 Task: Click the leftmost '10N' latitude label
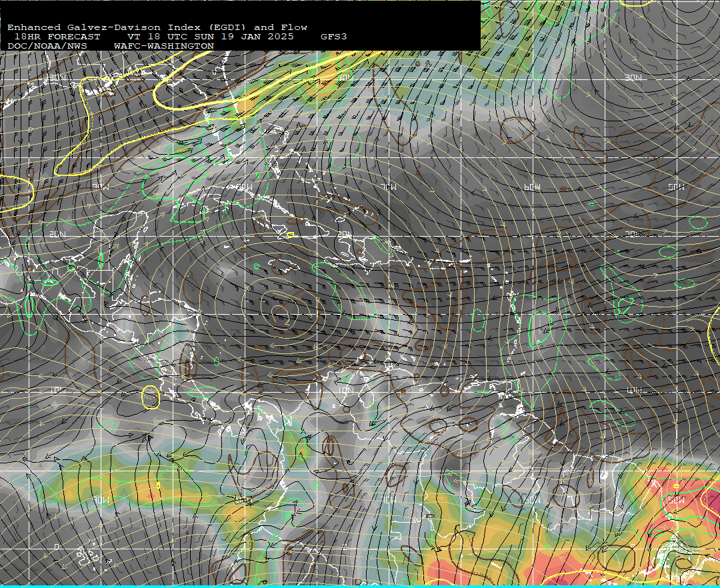pos(57,390)
